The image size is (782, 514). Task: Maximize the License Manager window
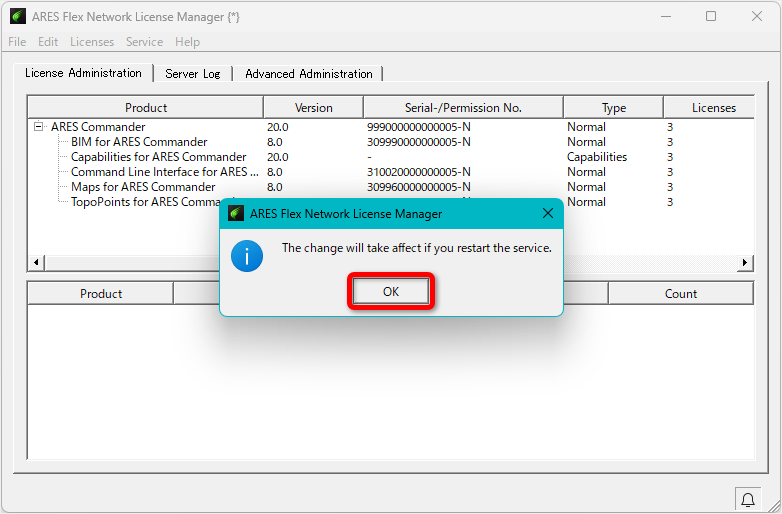tap(711, 16)
